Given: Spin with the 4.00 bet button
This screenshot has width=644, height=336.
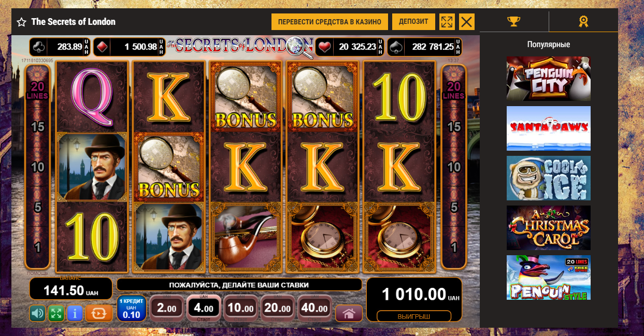Looking at the screenshot, I should [x=204, y=308].
